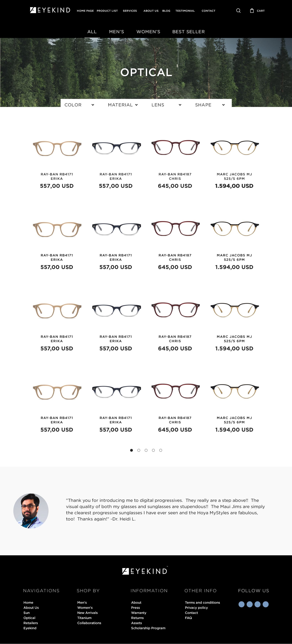Click the first social media circle icon

click(241, 604)
